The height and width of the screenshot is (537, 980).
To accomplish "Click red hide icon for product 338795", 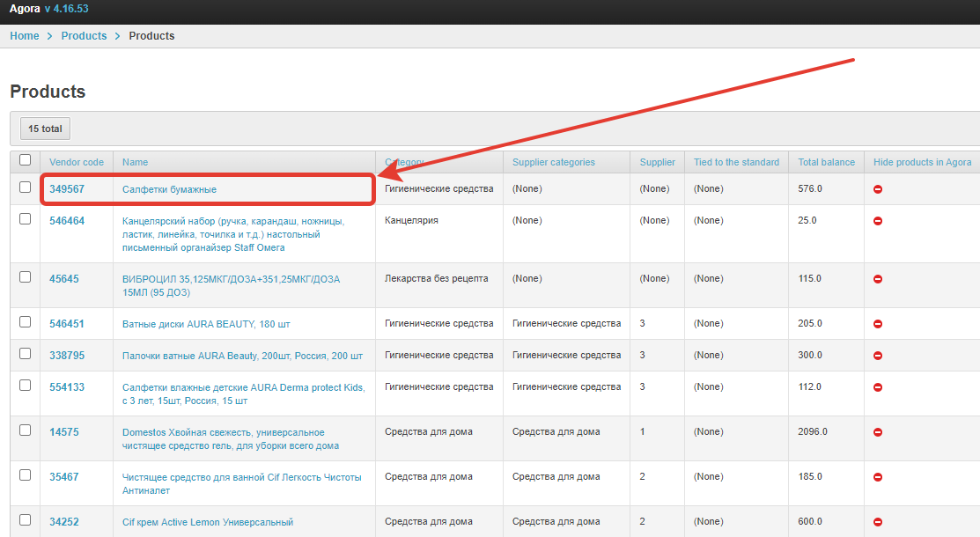I will click(x=878, y=356).
